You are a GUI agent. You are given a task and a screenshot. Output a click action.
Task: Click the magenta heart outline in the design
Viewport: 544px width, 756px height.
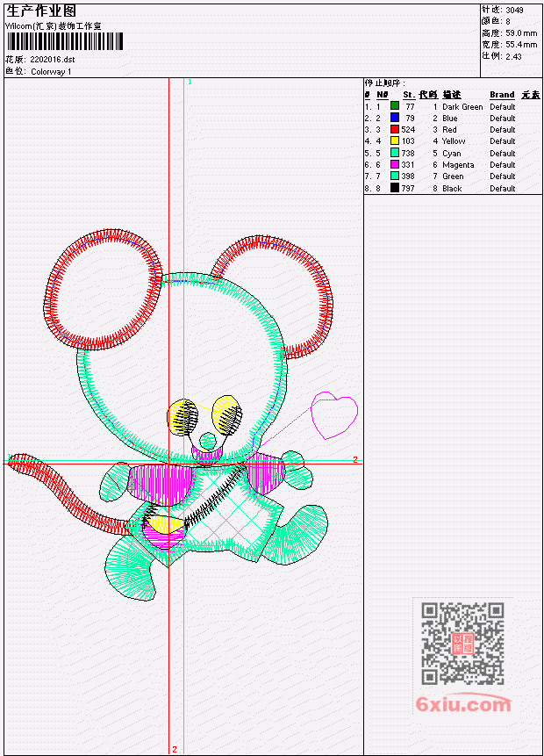coord(334,415)
